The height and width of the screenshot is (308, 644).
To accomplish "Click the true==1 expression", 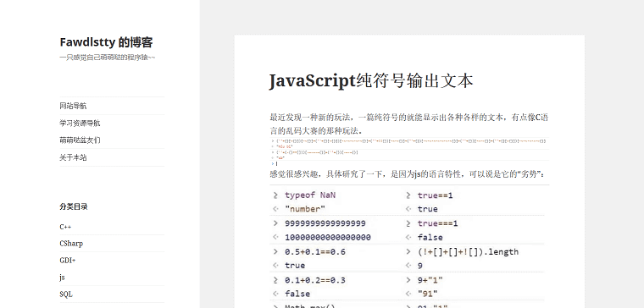I will click(x=435, y=195).
